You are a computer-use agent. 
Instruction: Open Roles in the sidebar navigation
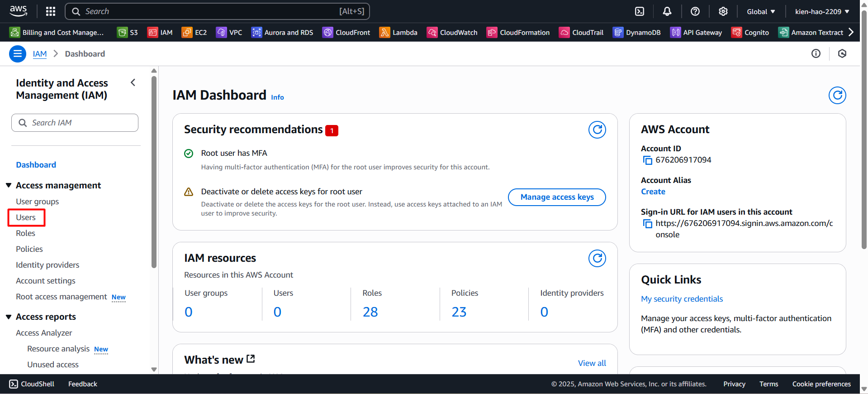26,233
